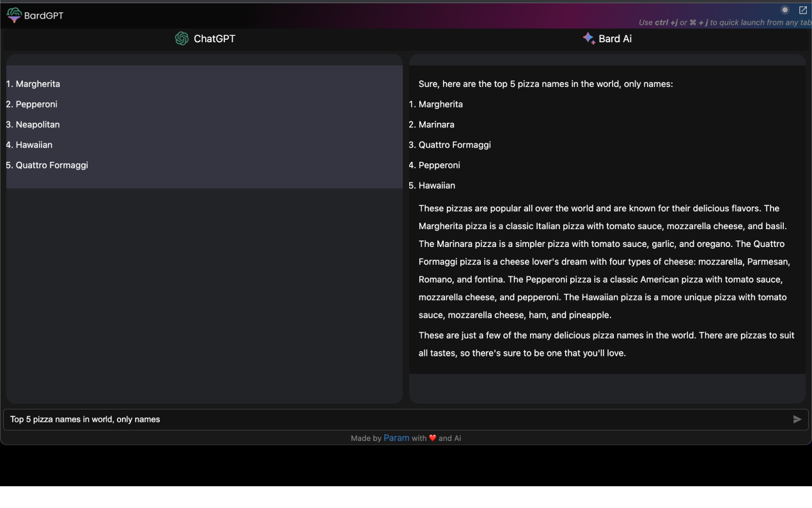Click Marinara in Bard Ai list
The height and width of the screenshot is (508, 812).
[437, 125]
